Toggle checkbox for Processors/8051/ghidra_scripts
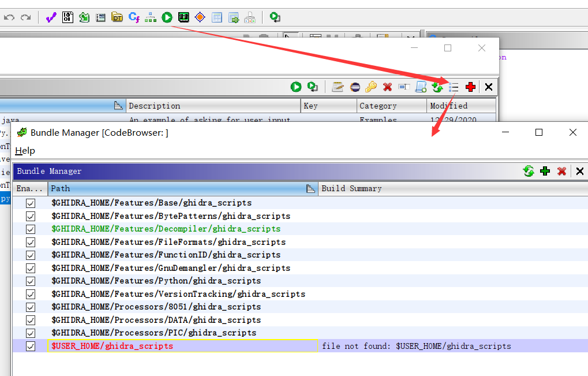Viewport: 588px width, 376px height. (x=31, y=307)
